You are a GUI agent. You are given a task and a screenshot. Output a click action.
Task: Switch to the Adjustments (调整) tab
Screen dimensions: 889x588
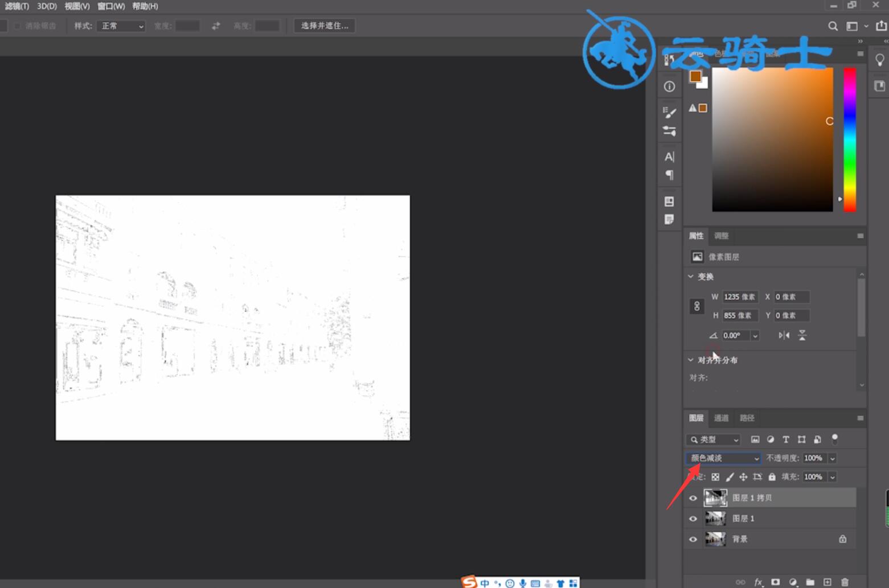[x=722, y=236]
